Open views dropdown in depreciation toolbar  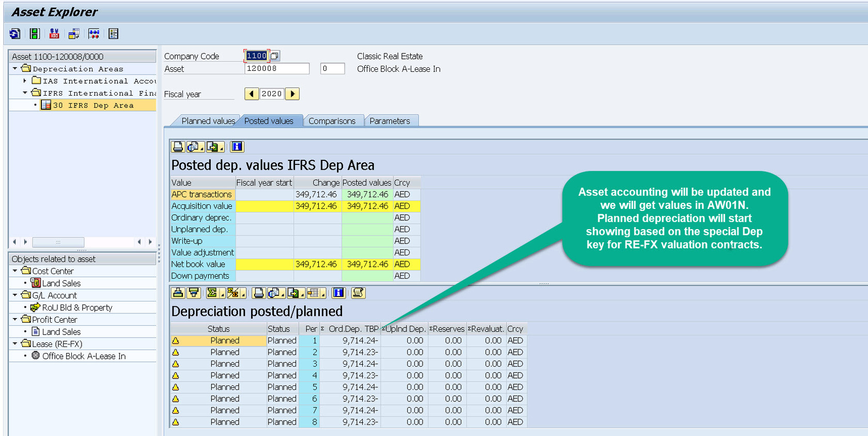pos(276,293)
